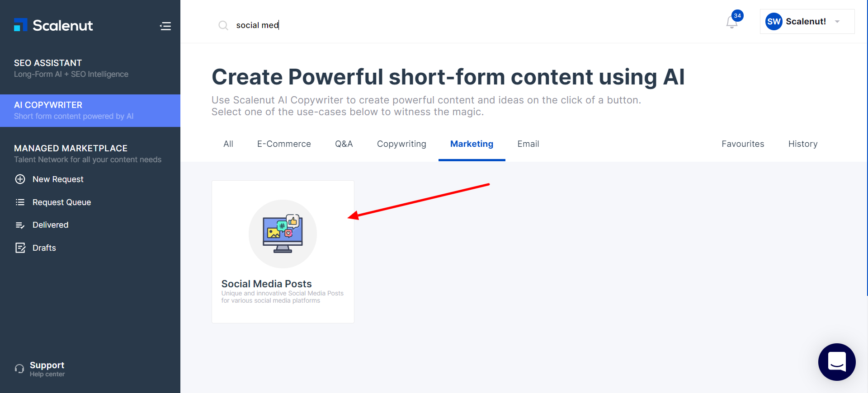Open Drafts in the sidebar

(x=44, y=248)
